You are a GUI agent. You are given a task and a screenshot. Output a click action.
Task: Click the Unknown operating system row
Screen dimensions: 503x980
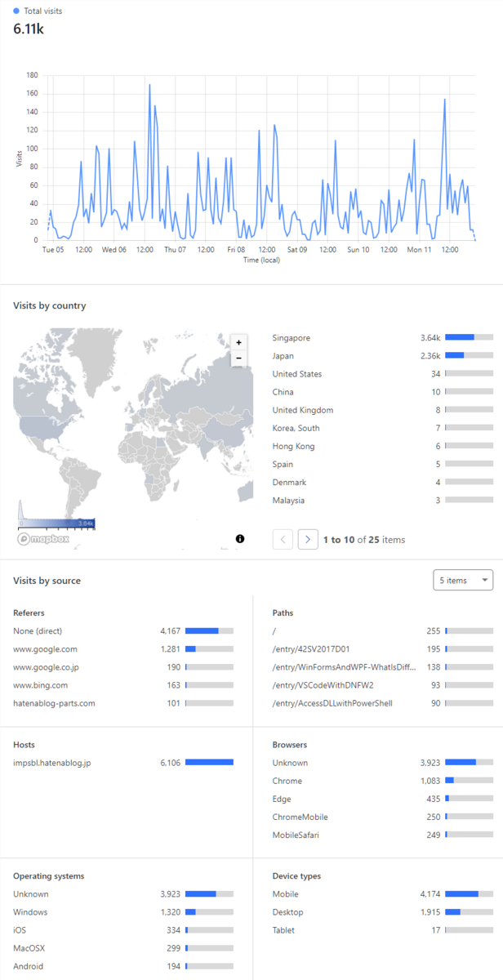click(x=123, y=894)
